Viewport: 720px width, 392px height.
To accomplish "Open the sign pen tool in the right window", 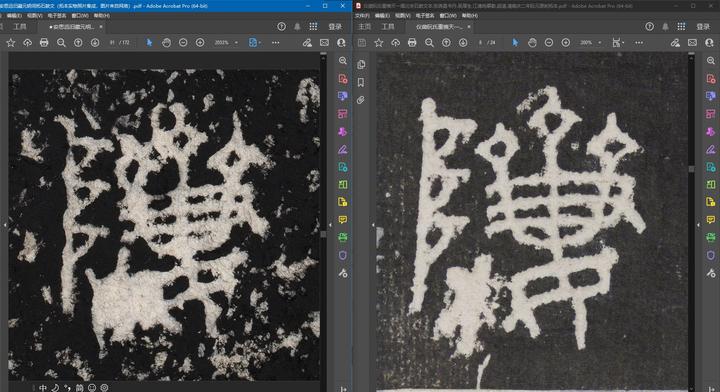I will tap(675, 43).
